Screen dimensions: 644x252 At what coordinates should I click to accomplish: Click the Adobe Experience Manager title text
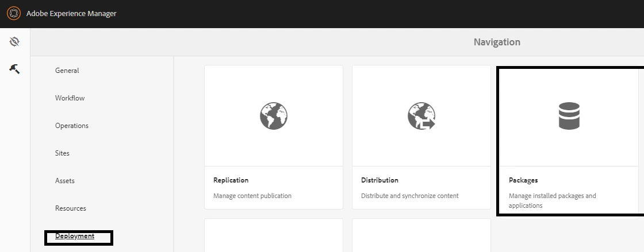click(x=71, y=14)
